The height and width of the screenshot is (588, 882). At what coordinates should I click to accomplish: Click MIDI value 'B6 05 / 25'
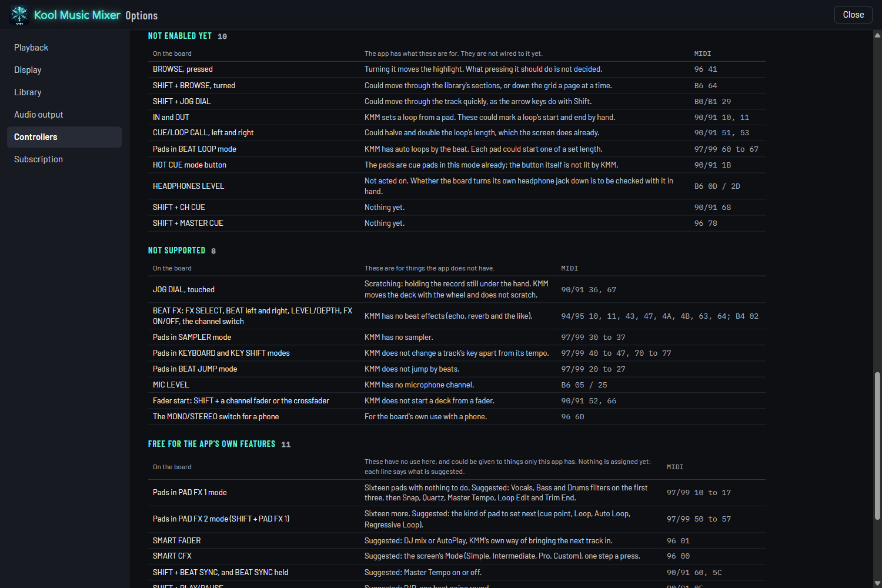click(584, 385)
